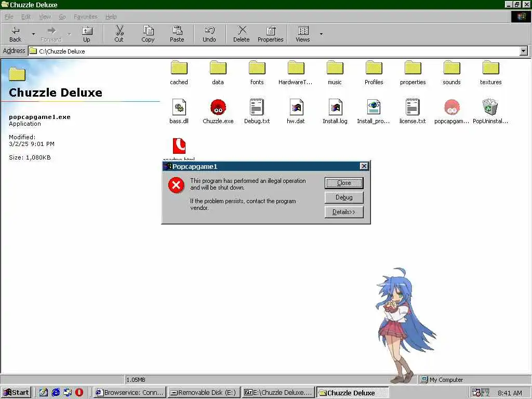Click the address field showing C:\Chuzzle Deluxe
The width and height of the screenshot is (532, 399).
[274, 51]
